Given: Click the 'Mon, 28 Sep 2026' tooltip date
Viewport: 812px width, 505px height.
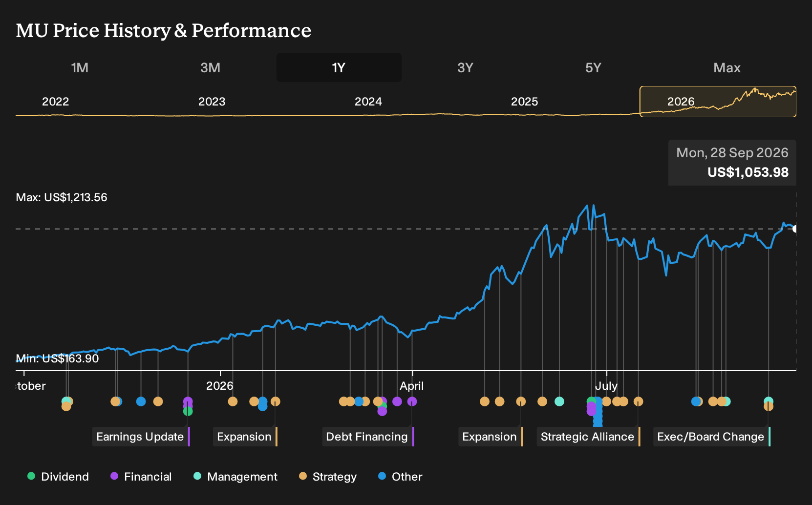Looking at the screenshot, I should (x=732, y=153).
